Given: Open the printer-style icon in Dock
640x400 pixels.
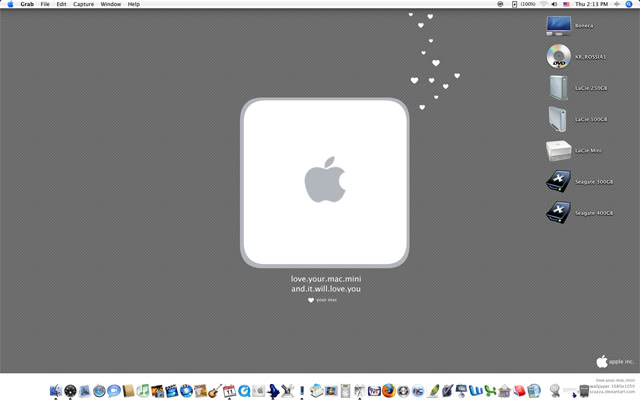Looking at the screenshot, I should point(316,391).
